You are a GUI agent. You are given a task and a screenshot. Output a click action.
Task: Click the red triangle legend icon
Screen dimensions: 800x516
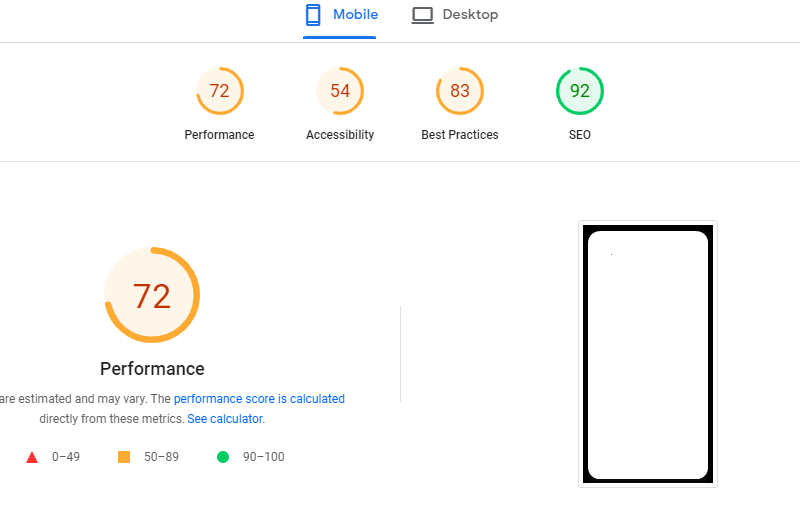pyautogui.click(x=32, y=457)
